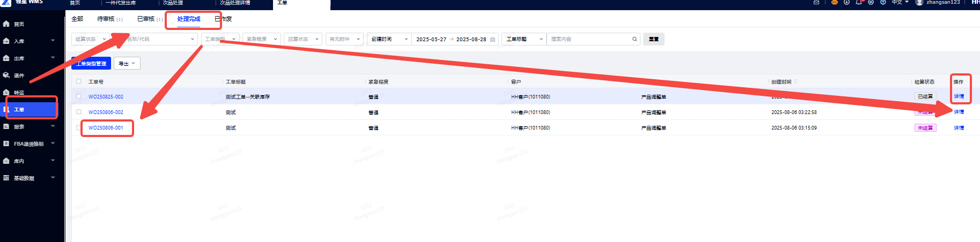Open the 次品处理详情 top page tab
980x242 pixels.
click(235, 3)
